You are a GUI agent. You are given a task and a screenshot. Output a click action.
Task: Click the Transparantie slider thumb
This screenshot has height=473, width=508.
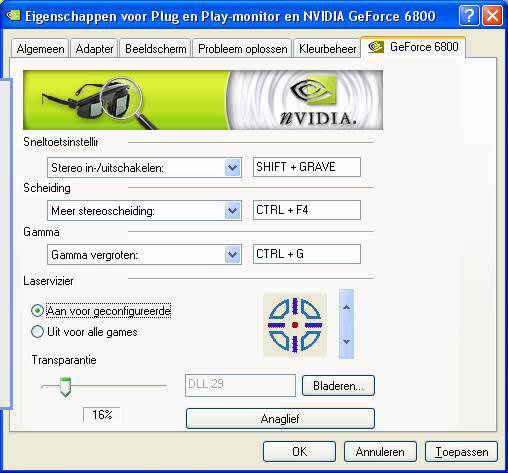[x=65, y=387]
